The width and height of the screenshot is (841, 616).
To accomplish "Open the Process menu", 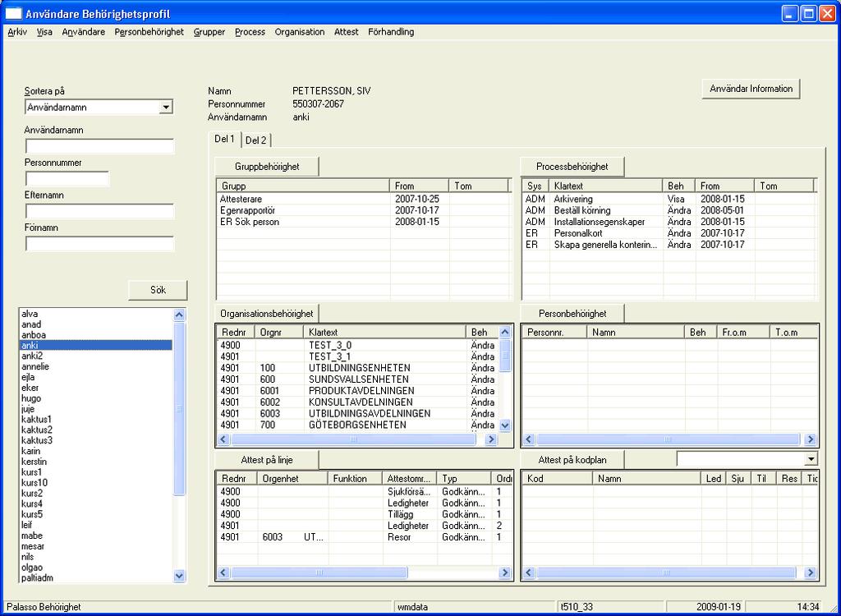I will (250, 32).
